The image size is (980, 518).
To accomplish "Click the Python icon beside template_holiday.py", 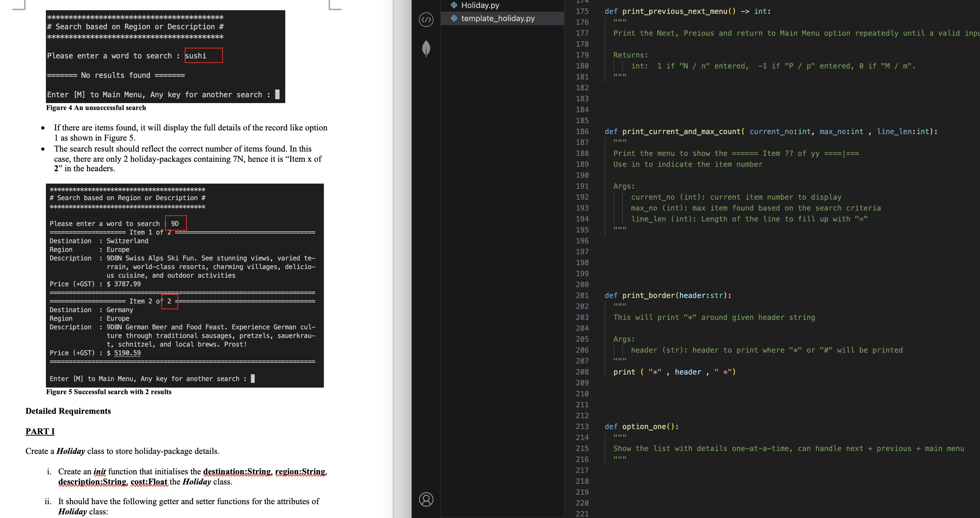I will (x=454, y=18).
